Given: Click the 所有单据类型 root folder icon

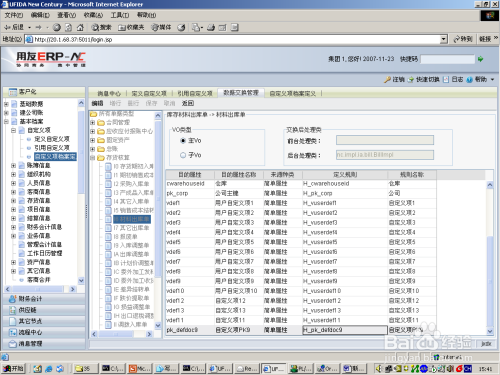Looking at the screenshot, I should tap(94, 114).
